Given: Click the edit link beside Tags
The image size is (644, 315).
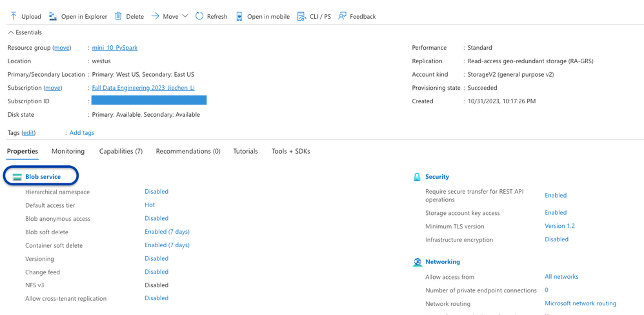Looking at the screenshot, I should point(28,133).
